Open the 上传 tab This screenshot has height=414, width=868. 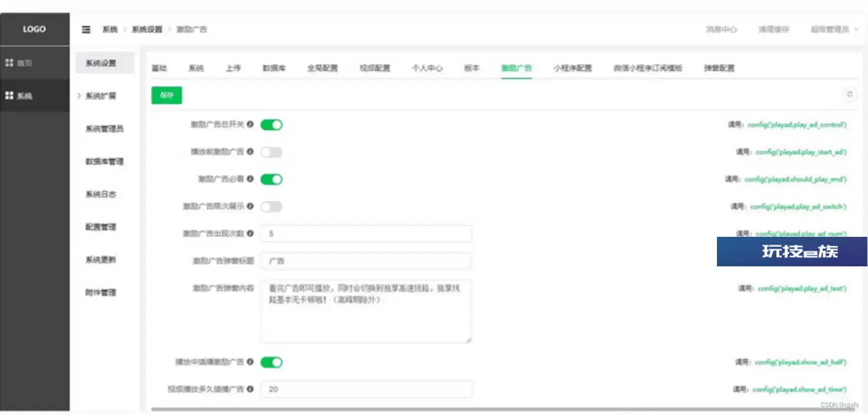(x=233, y=68)
